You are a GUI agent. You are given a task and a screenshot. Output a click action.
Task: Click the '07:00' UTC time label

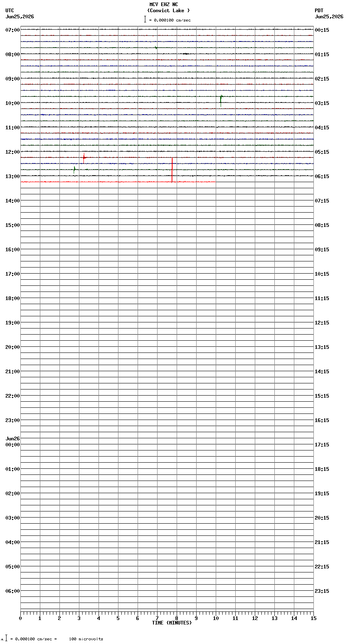pos(13,30)
